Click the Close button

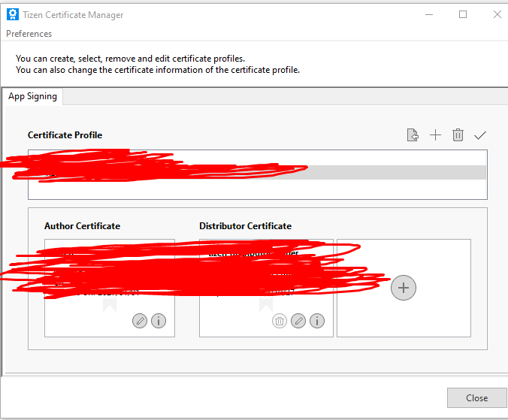477,397
